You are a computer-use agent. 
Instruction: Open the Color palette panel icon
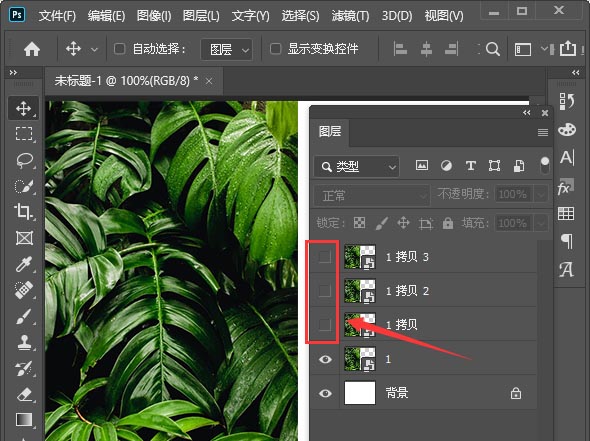point(567,129)
